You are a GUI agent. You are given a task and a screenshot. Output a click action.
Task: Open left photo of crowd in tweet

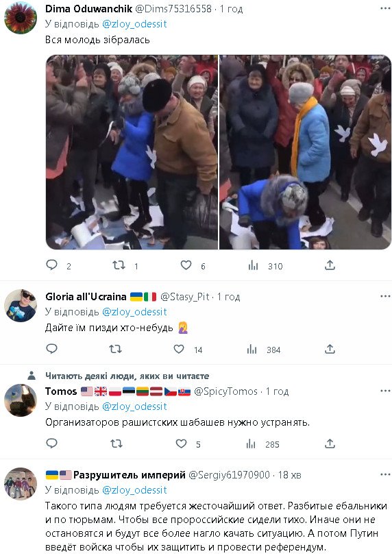[x=132, y=152]
